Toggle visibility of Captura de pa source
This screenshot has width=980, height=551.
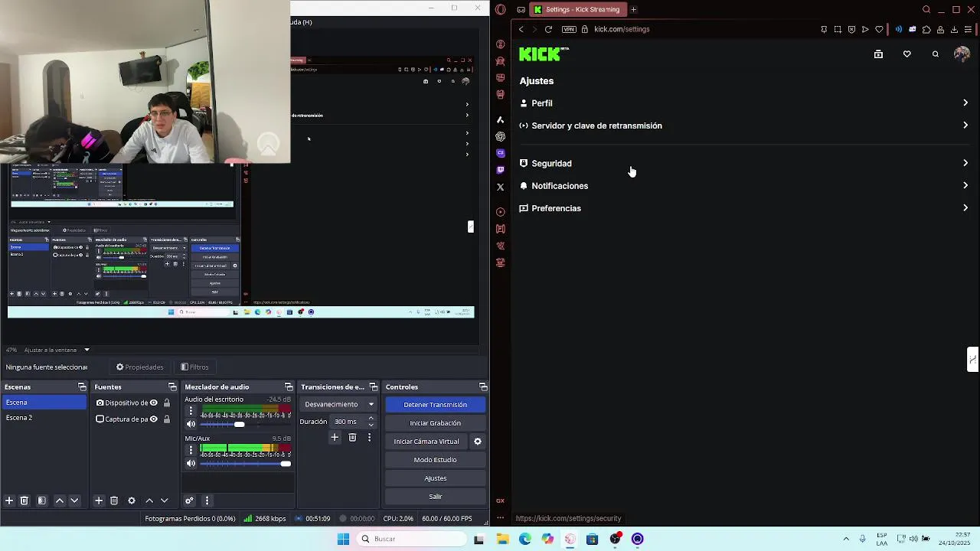pyautogui.click(x=154, y=419)
